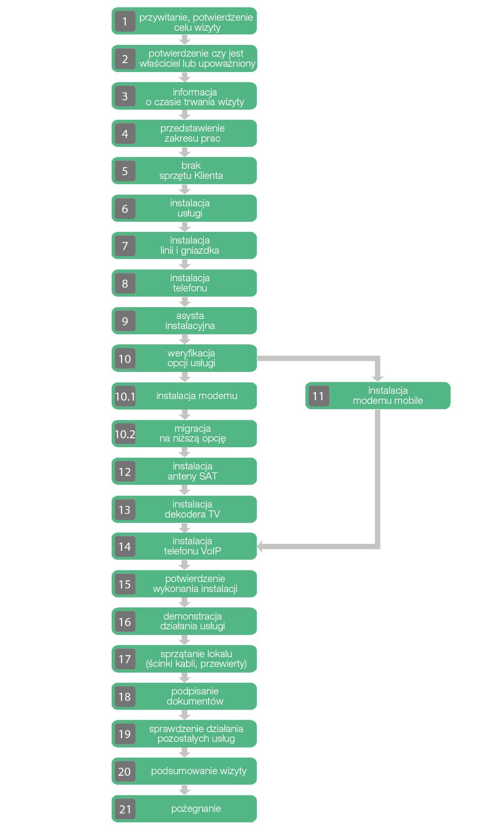Click the gray number 7 badge
This screenshot has width=504, height=828.
(x=125, y=246)
